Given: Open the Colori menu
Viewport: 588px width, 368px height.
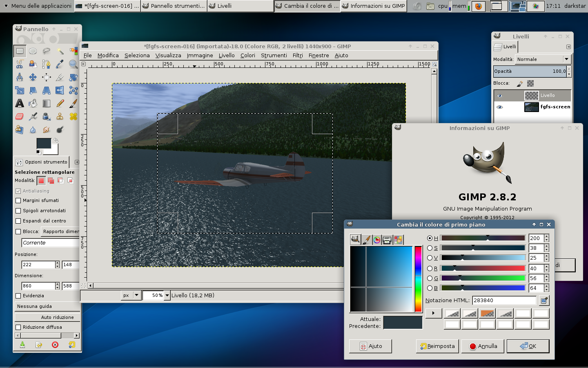Looking at the screenshot, I should pyautogui.click(x=247, y=56).
